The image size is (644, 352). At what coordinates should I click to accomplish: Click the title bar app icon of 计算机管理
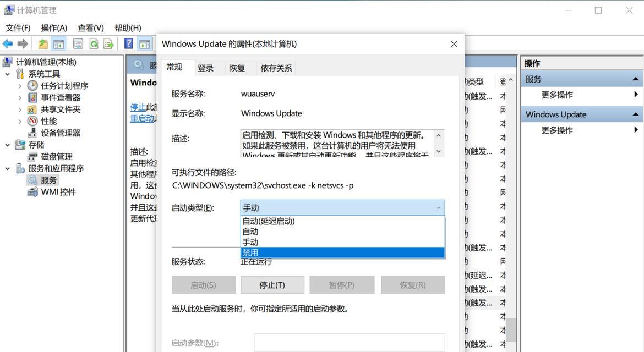(9, 10)
